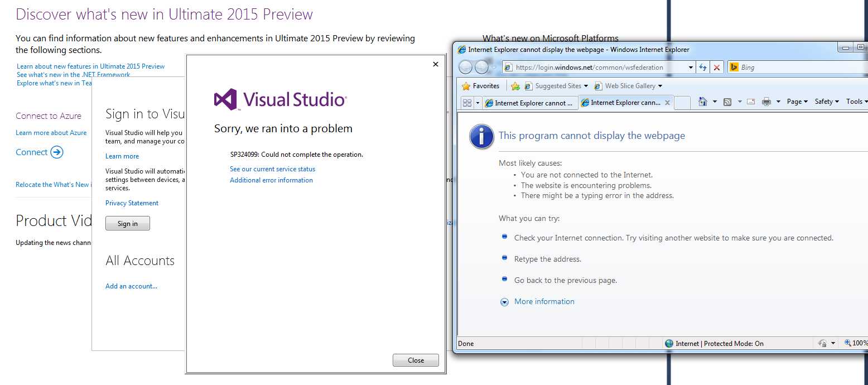This screenshot has width=868, height=385.
Task: Open the Suggested Sites dropdown
Action: 586,86
